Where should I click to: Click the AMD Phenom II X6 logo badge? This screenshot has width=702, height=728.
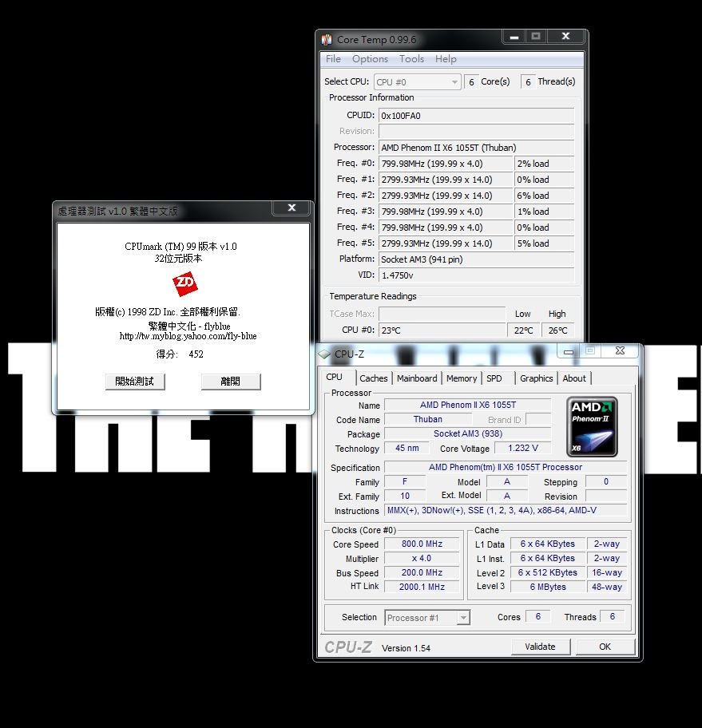(x=592, y=427)
